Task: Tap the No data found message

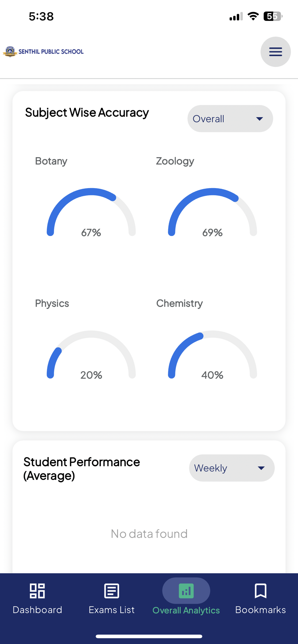Action: (149, 534)
